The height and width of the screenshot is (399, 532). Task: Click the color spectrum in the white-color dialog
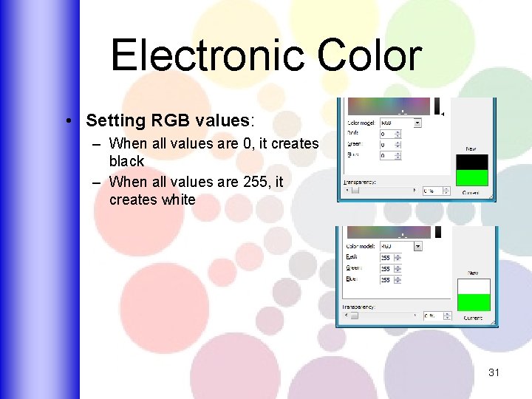[x=389, y=232]
